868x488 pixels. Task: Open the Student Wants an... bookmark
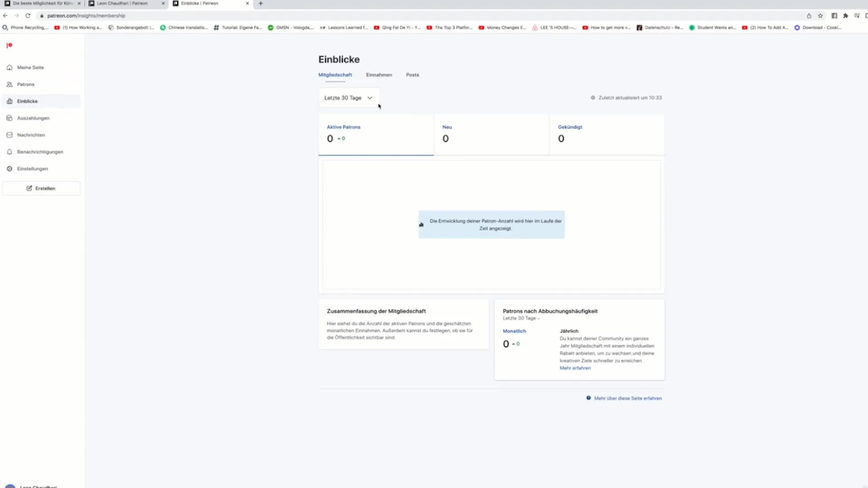tap(712, 28)
